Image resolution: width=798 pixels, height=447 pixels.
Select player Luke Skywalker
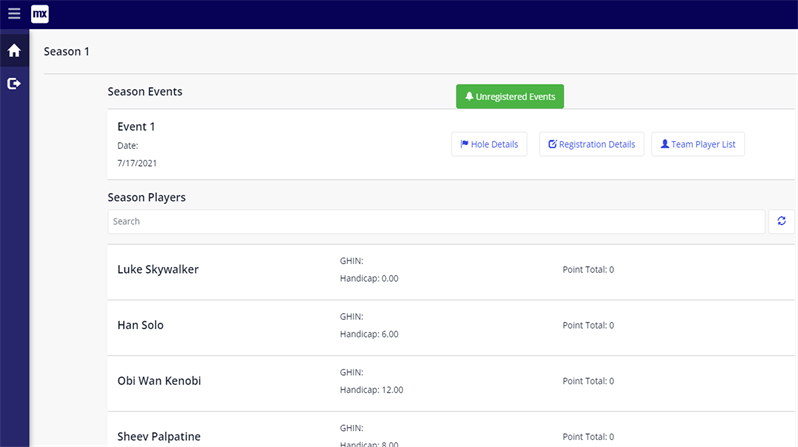[x=158, y=270]
